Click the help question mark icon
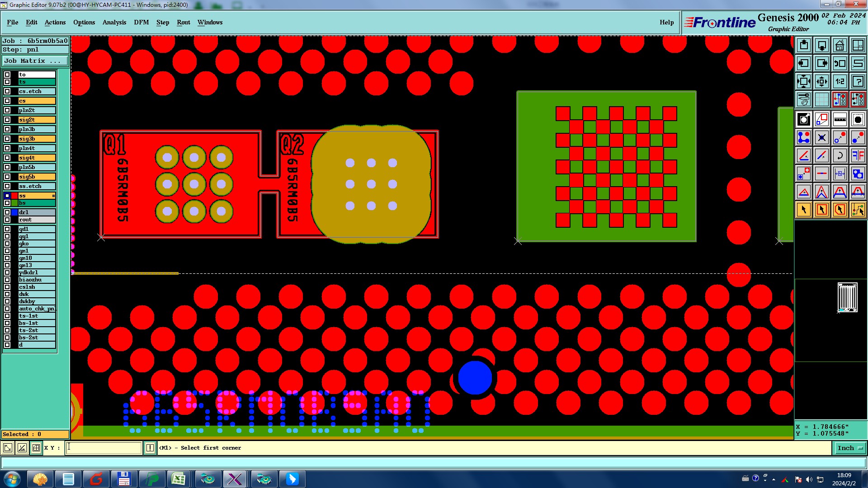 point(858,81)
